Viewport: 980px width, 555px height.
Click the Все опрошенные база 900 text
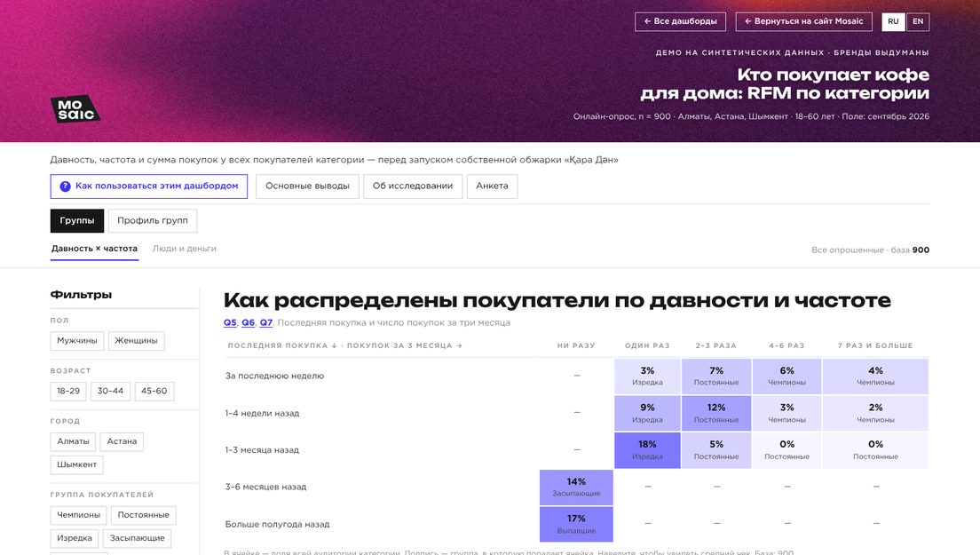870,250
